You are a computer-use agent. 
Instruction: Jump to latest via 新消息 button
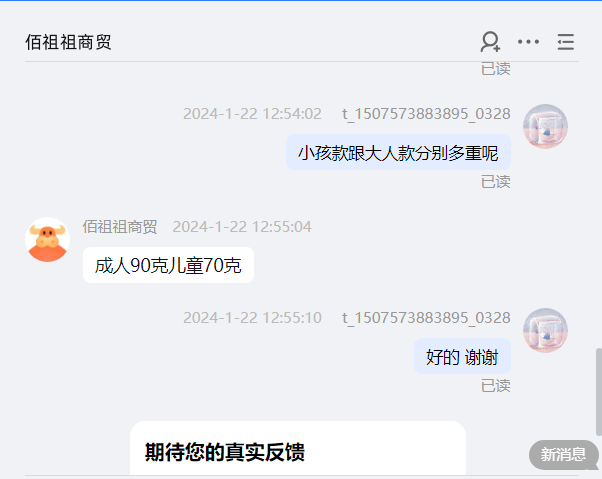click(x=563, y=455)
